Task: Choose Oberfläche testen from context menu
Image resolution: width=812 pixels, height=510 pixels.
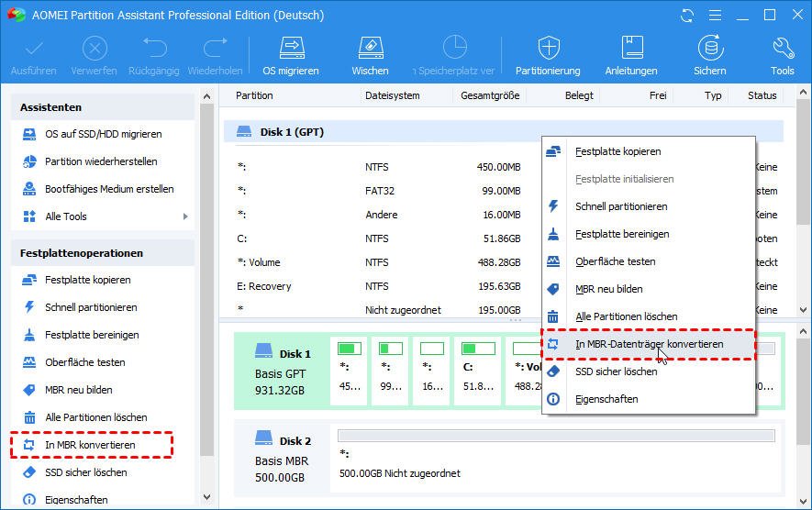Action: (649, 261)
